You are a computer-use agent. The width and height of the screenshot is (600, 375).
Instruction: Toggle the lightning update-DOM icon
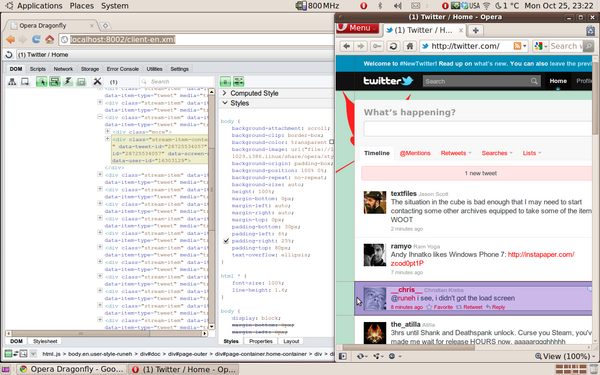pos(68,82)
